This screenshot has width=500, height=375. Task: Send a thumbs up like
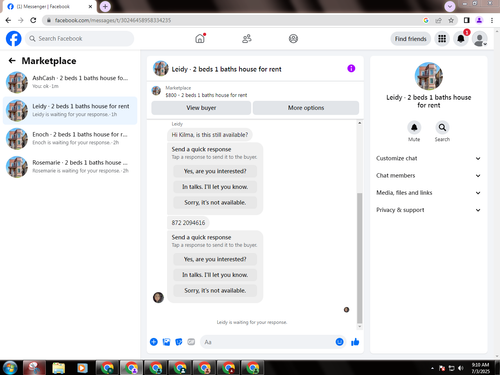[355, 342]
